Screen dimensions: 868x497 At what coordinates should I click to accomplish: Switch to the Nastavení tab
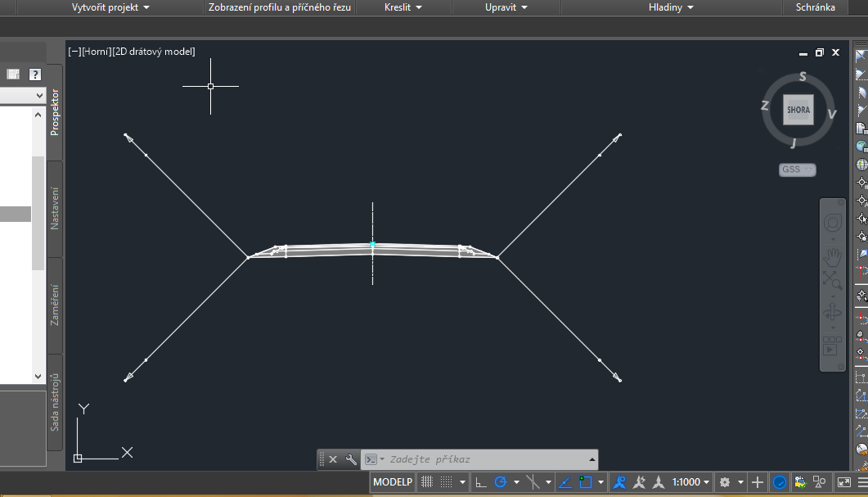55,209
